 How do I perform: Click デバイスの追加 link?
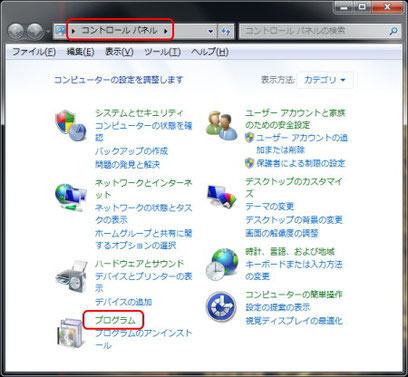pyautogui.click(x=123, y=302)
